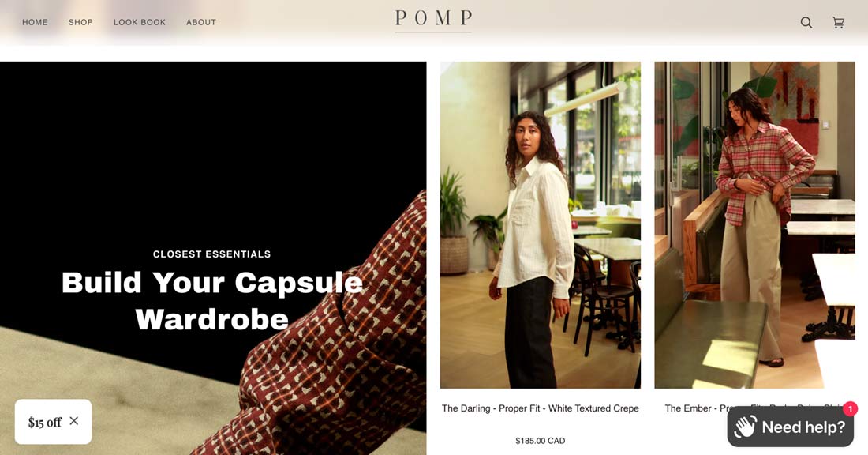Screen dimensions: 868x455
Task: Dismiss the $15 off popup with X
Action: coord(73,421)
